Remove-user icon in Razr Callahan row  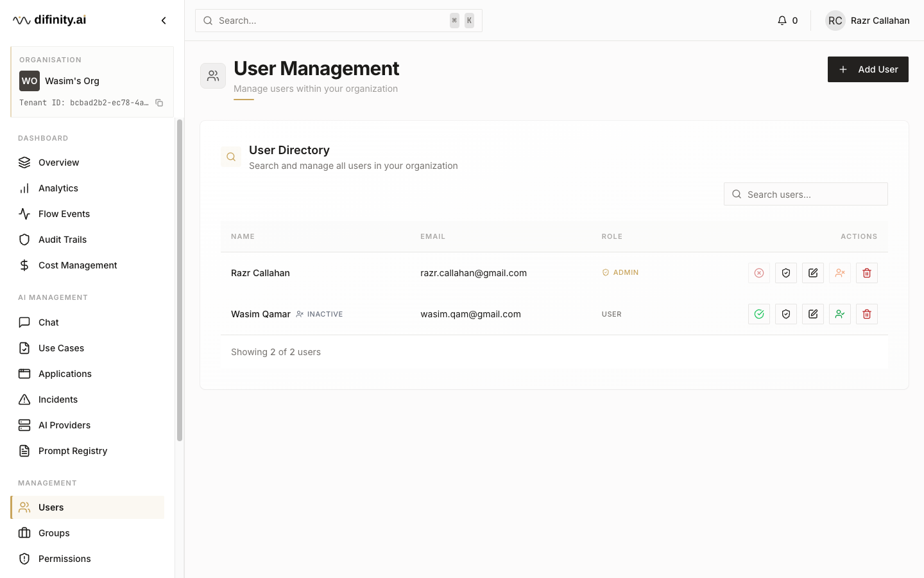pos(840,273)
